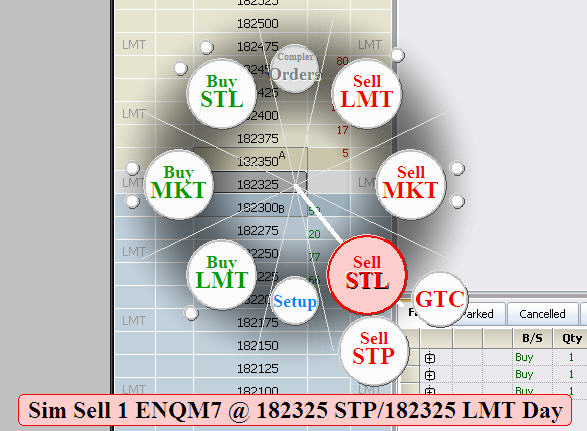
Task: Click the B/S column header
Action: click(x=532, y=339)
